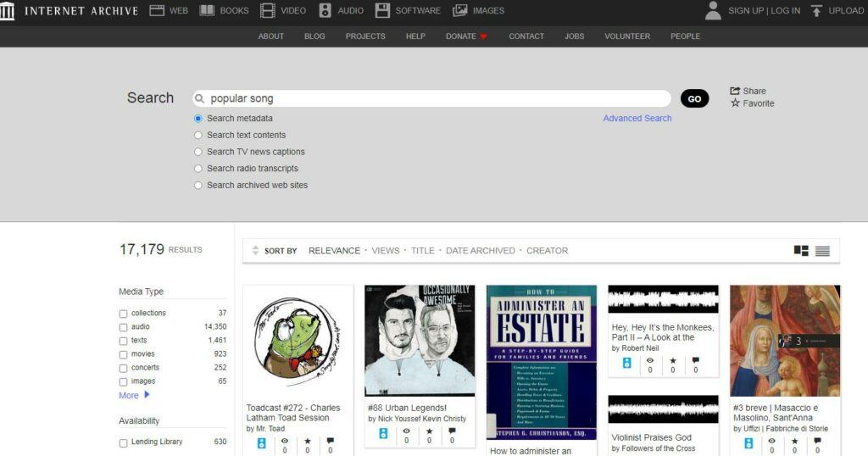Open the #88 Urban Legends thumbnail
This screenshot has height=456, width=868.
tap(420, 341)
